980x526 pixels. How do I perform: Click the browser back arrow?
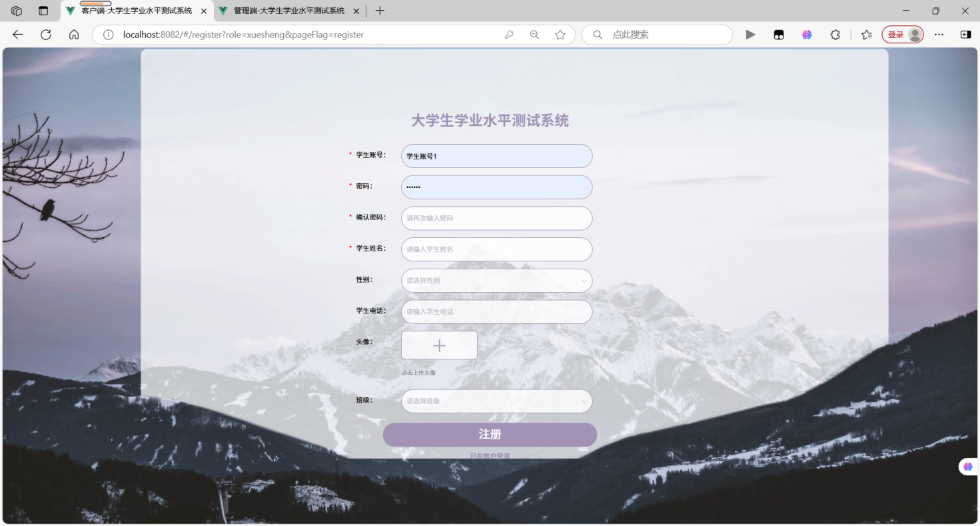click(x=18, y=35)
